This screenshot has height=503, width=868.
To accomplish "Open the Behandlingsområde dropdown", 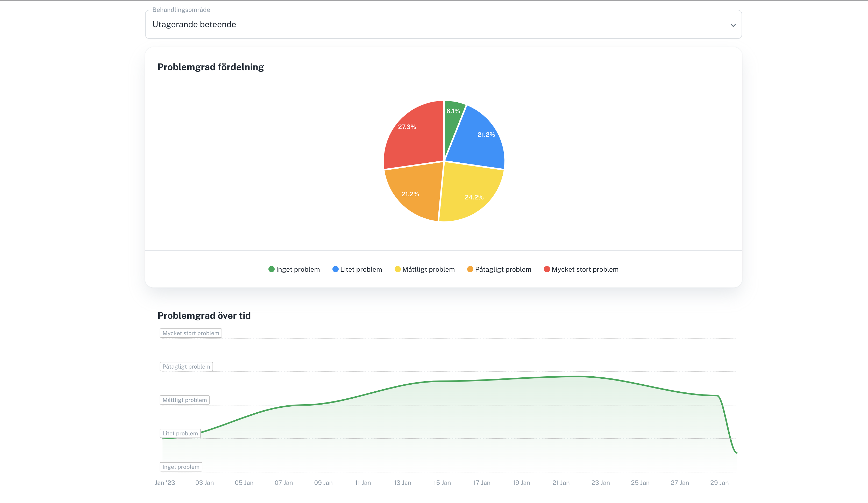I will 443,24.
